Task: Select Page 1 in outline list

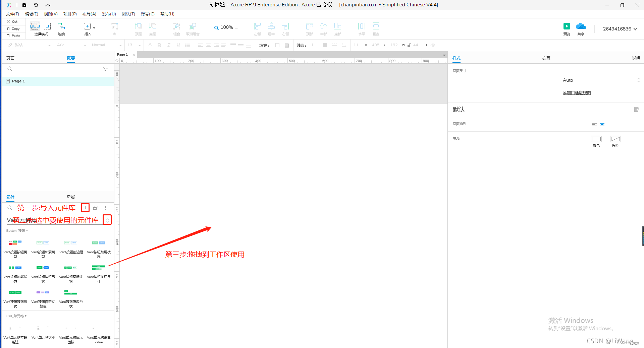Action: pyautogui.click(x=58, y=81)
